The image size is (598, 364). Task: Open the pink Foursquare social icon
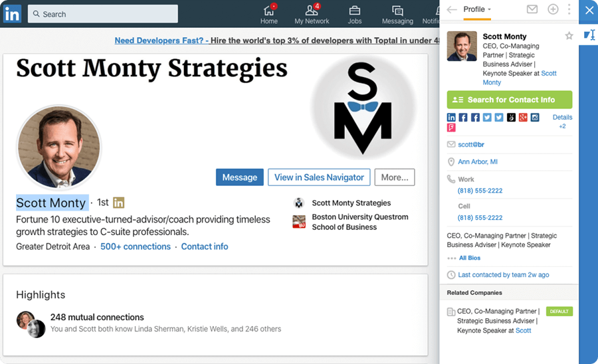coord(451,128)
